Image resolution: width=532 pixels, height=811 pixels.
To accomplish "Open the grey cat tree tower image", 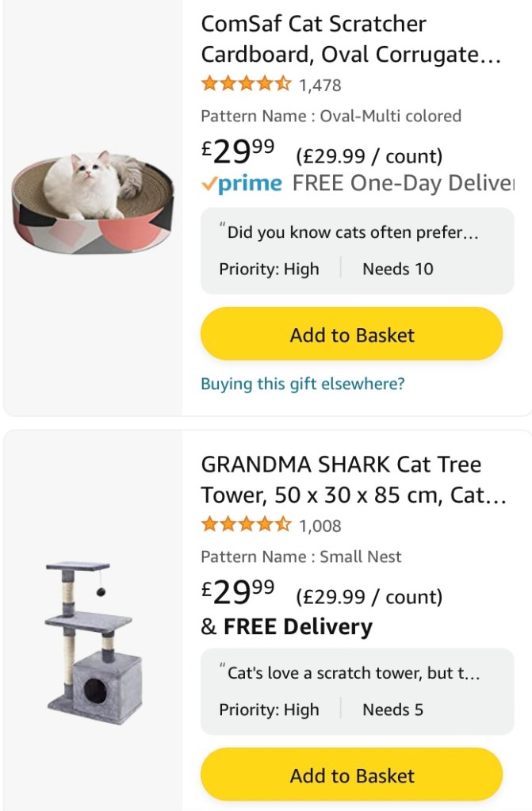I will [93, 636].
